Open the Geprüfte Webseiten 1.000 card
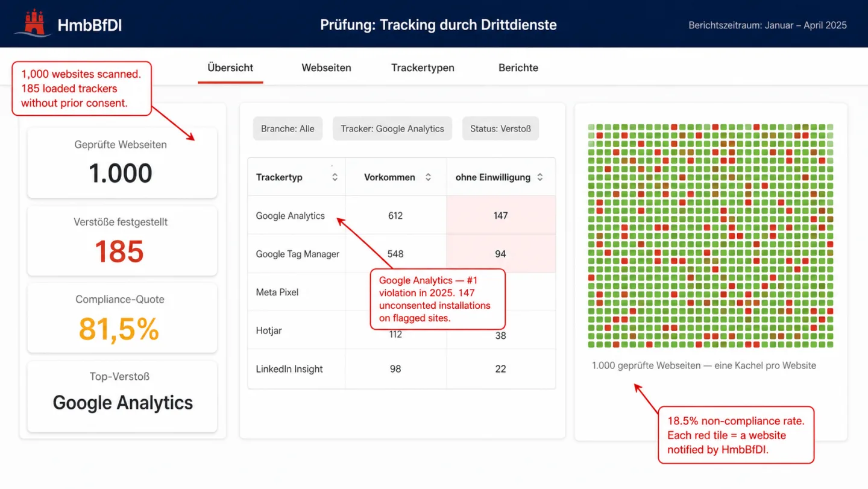This screenshot has width=868, height=489. 122,163
